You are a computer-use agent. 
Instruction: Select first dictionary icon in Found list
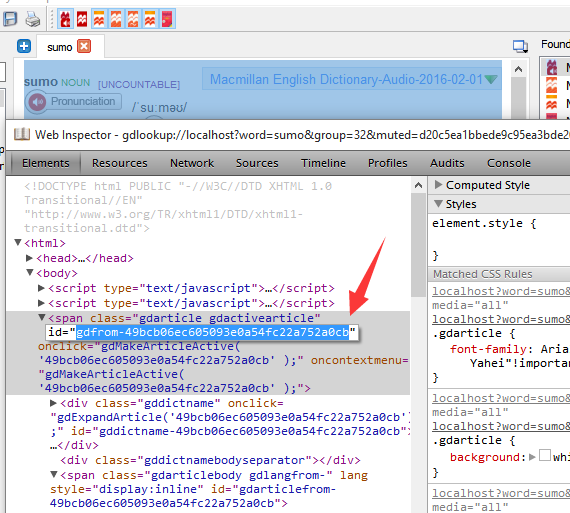[552, 67]
